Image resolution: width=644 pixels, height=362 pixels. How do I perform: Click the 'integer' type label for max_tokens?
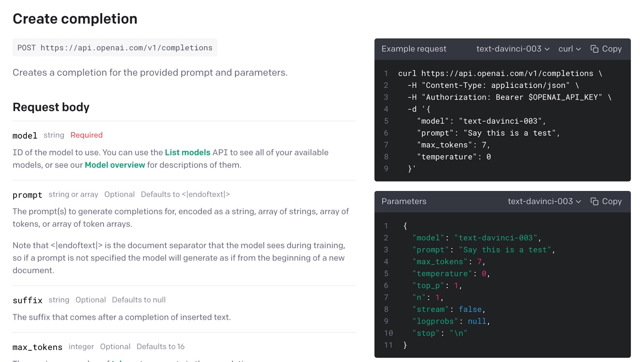(x=81, y=346)
